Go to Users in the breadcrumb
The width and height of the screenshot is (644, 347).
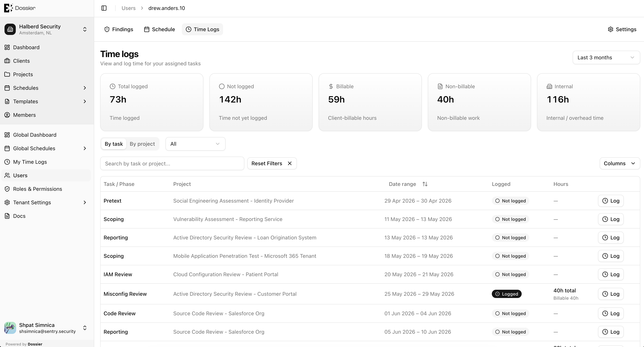click(x=129, y=8)
